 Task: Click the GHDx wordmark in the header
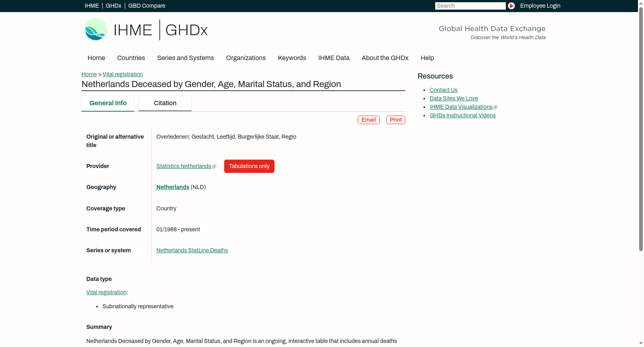click(186, 30)
